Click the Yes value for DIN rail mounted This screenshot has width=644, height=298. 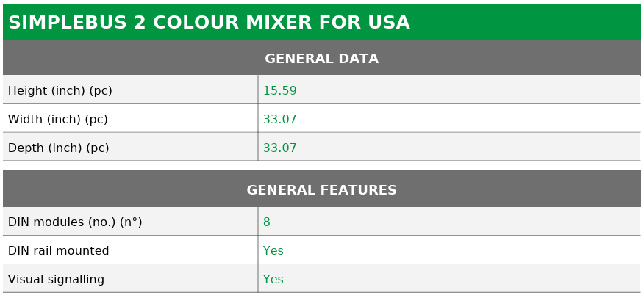pos(273,250)
